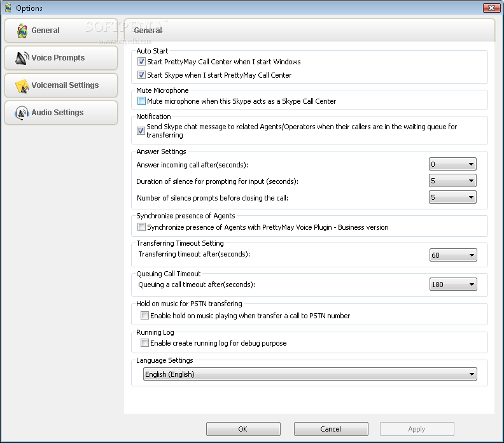Click the Voicemail Settings envelope icon
The width and height of the screenshot is (504, 443).
click(x=22, y=86)
